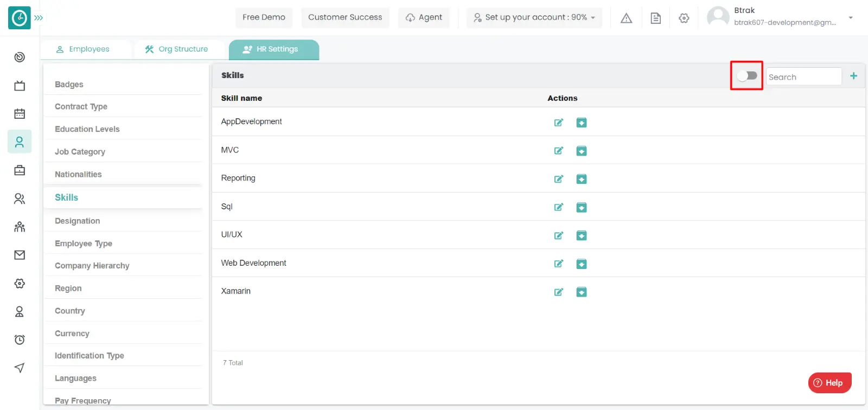Open the alarm clock icon in sidebar
This screenshot has width=868, height=410.
tap(20, 339)
